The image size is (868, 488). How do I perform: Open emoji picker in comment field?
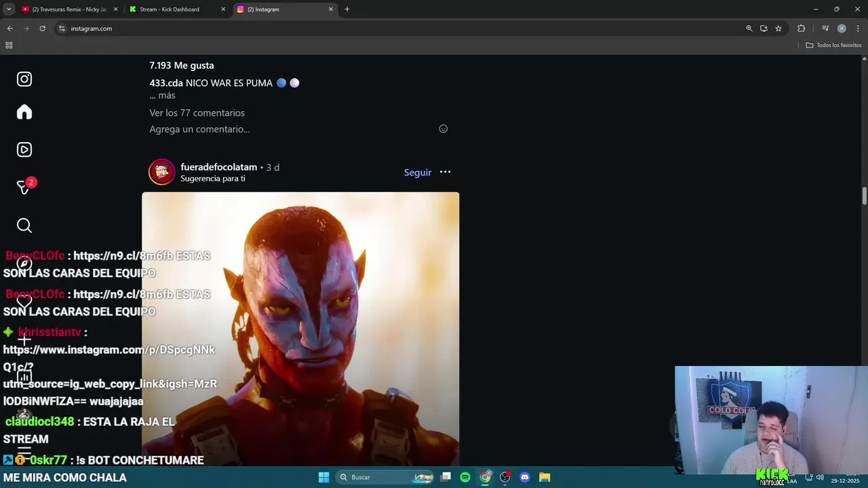[x=443, y=129]
